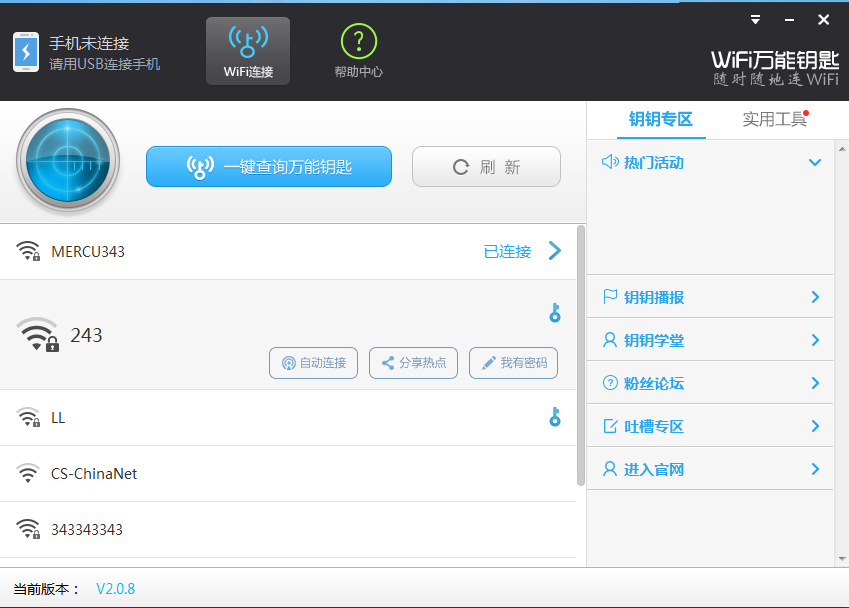Image resolution: width=849 pixels, height=608 pixels.
Task: Open the 帮助中心 help center
Action: (358, 51)
